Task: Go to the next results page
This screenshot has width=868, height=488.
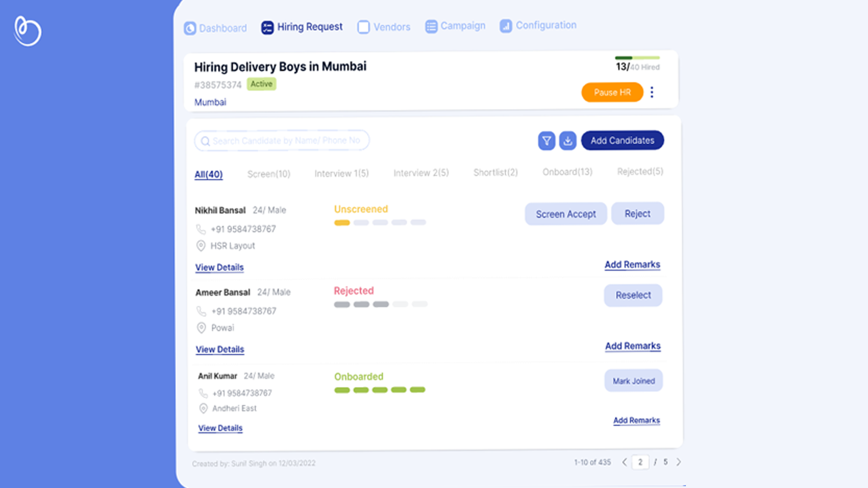Action: (679, 462)
